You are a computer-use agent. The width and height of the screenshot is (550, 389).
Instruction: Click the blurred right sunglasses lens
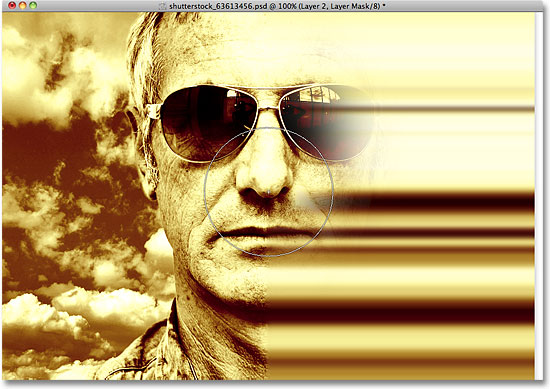[x=326, y=123]
